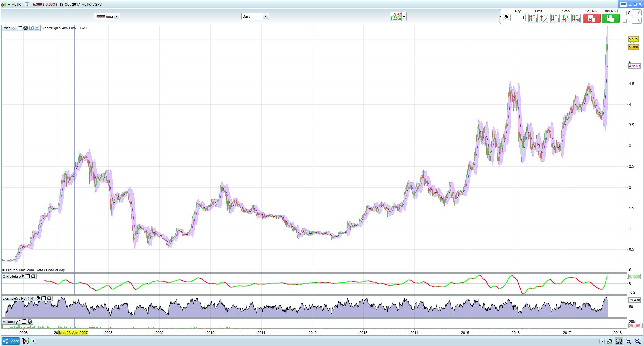Click the green up-arrow Price panel icon
Image resolution: width=644 pixels, height=346 pixels.
37,28
